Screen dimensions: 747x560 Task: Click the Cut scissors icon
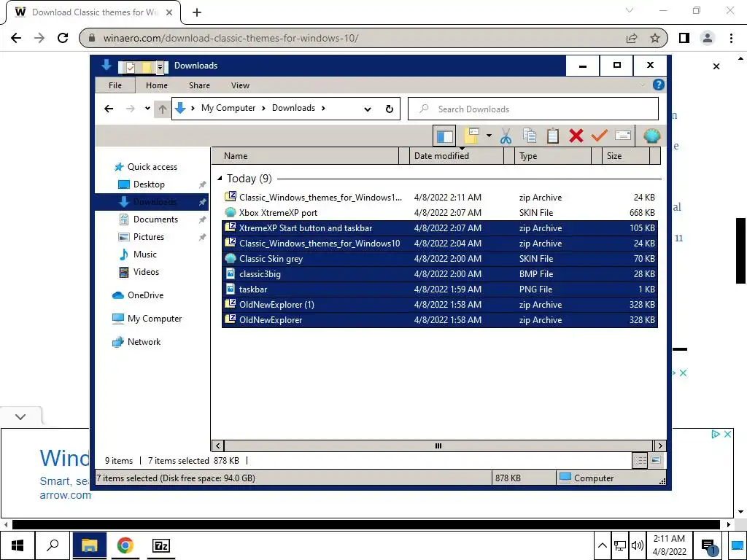(506, 136)
